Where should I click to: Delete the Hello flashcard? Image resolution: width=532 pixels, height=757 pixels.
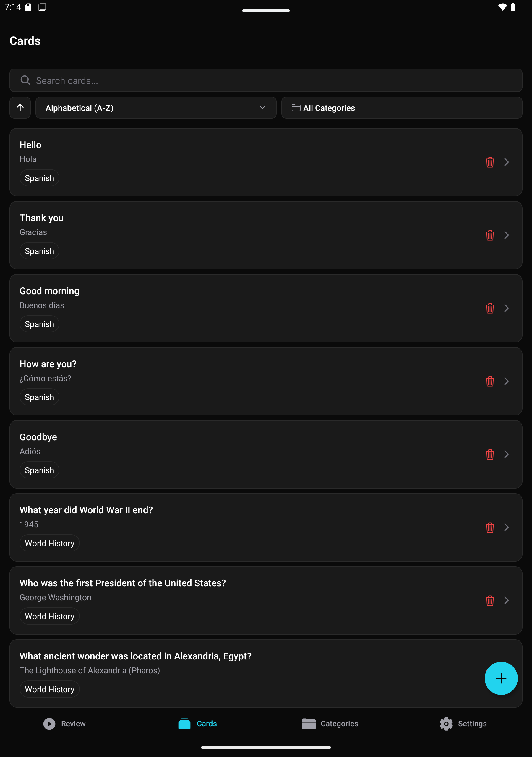(x=490, y=162)
